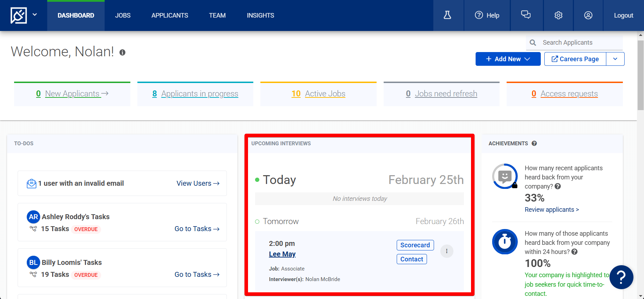
Task: Click 'Ashley Roddy's Tasks' title
Action: [x=76, y=217]
